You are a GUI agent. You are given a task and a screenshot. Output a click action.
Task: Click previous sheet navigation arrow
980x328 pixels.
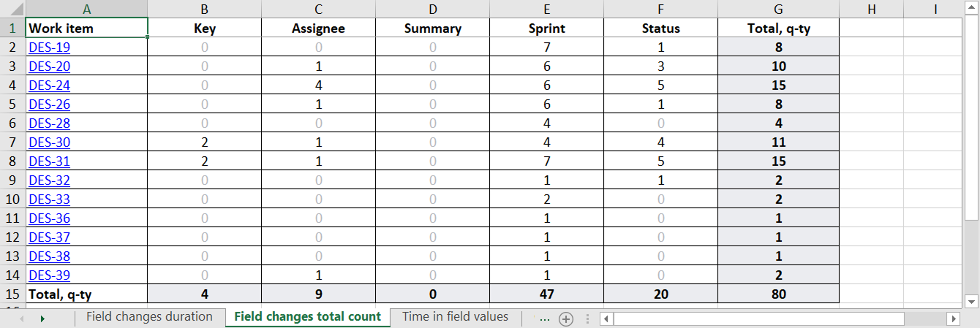(x=22, y=319)
